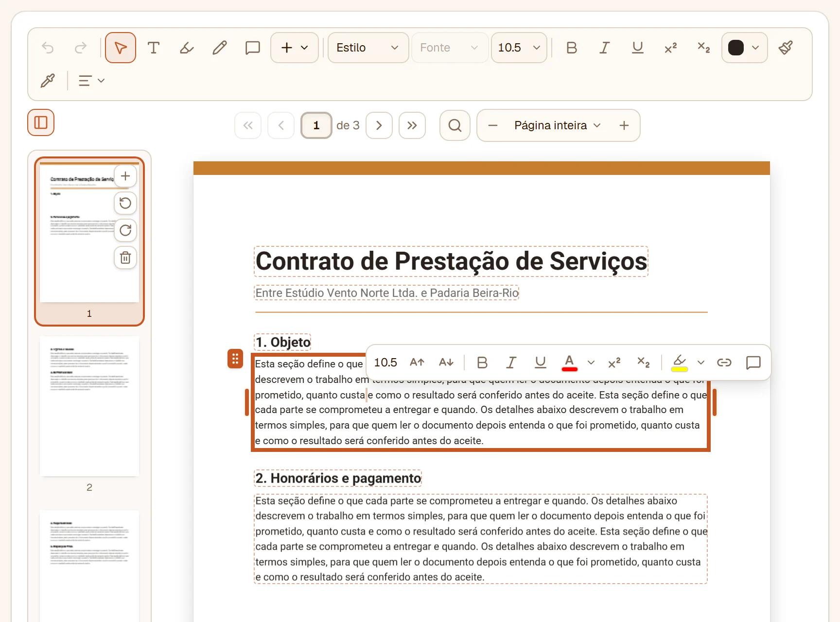Open the Estilo dropdown
The image size is (840, 622).
tap(368, 48)
